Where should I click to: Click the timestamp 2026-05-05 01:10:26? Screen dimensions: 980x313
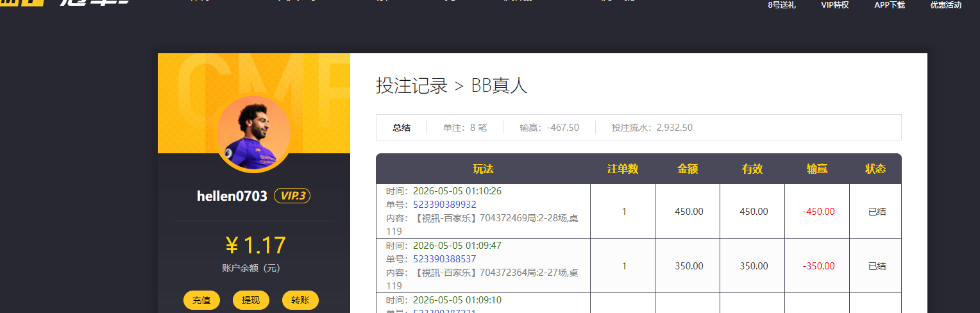tap(457, 191)
